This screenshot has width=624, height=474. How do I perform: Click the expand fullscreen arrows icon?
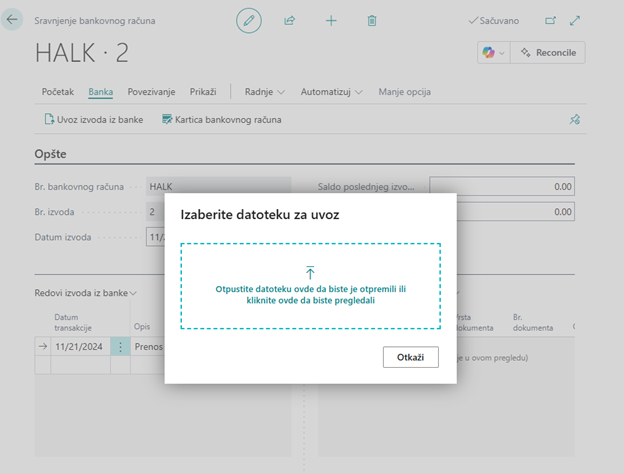pos(575,20)
